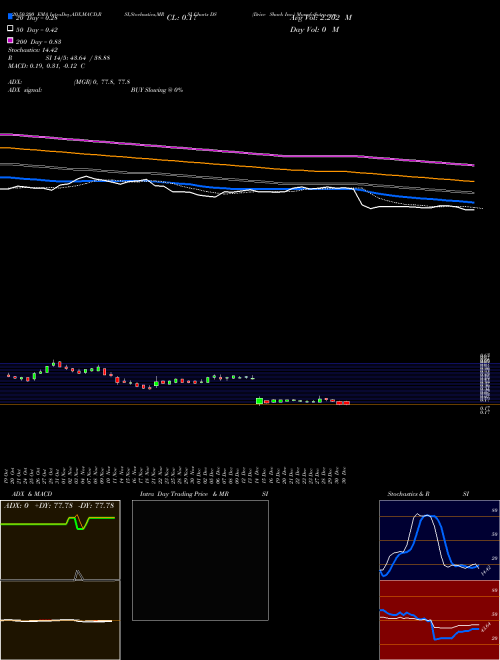Click the 'ADX & MACD' panel title

click(x=32, y=494)
